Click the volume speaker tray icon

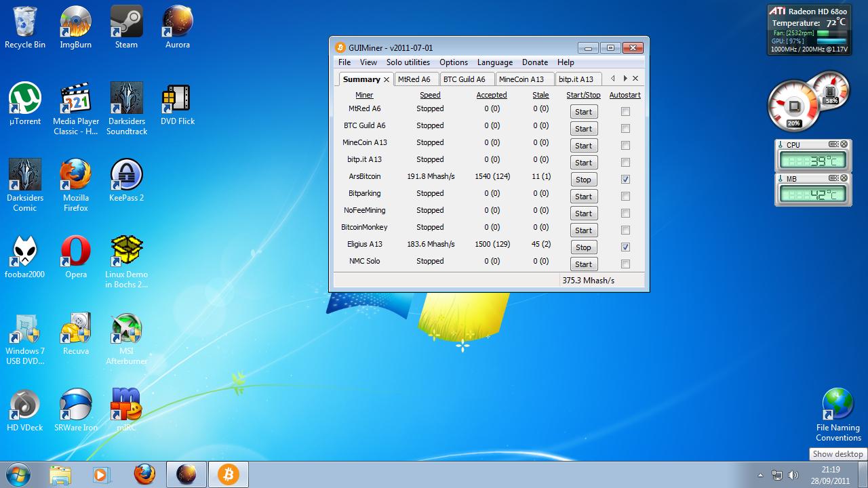tap(793, 475)
